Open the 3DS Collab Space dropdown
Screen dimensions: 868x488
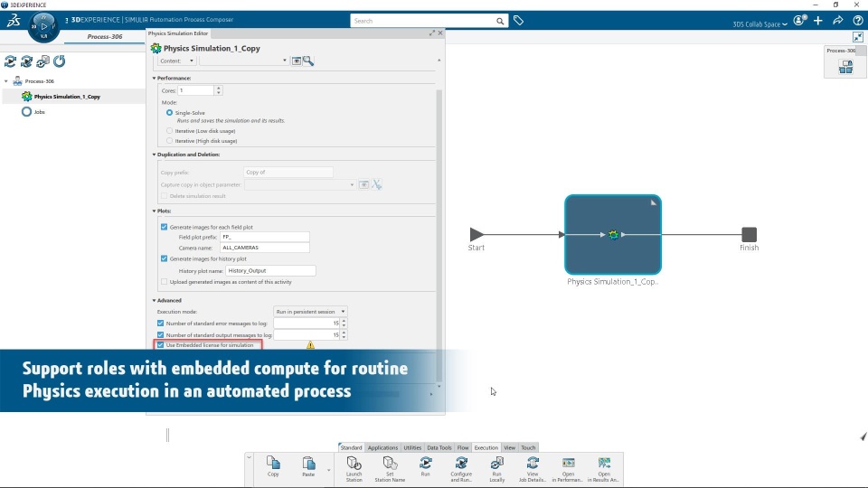point(759,24)
